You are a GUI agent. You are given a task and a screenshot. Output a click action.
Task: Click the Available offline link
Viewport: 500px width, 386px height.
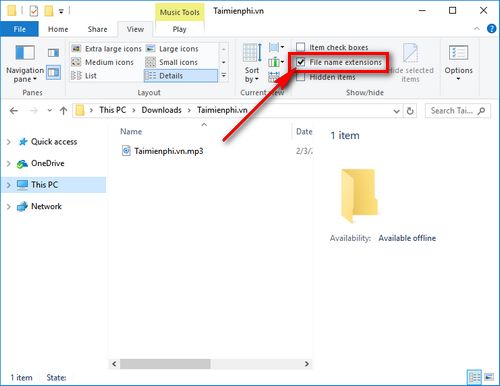click(407, 238)
